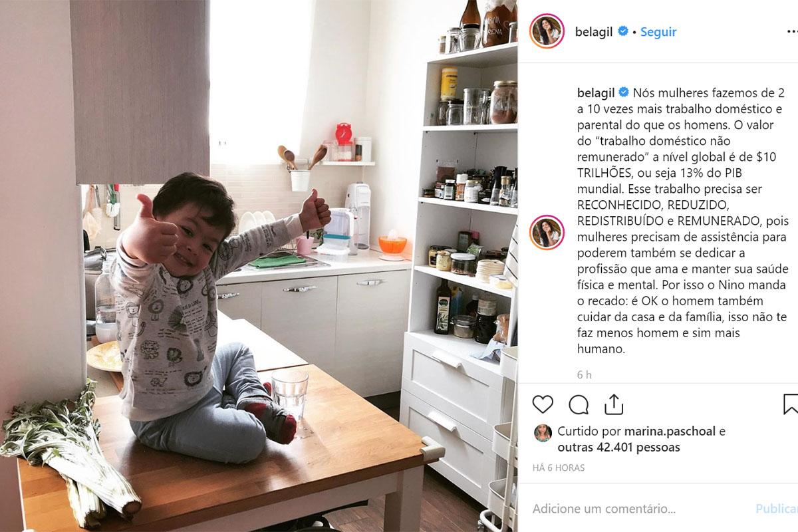Click the photo of the child giving thumbs up
Viewport: 798px width, 532px height.
click(x=259, y=266)
